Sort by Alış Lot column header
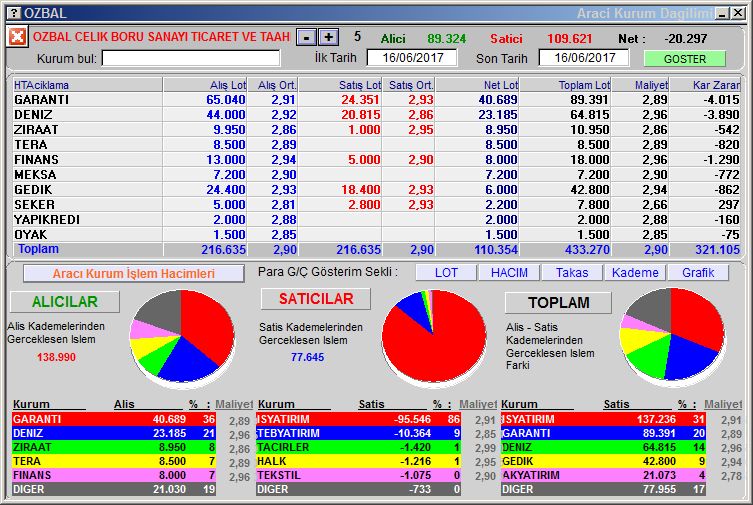Viewport: 753px width, 505px height. pyautogui.click(x=206, y=85)
